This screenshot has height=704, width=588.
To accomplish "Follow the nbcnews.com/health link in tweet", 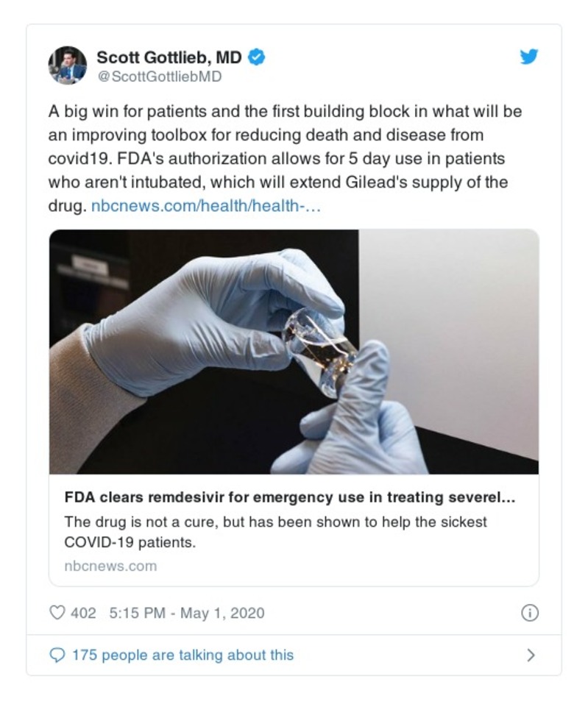I will [x=206, y=207].
